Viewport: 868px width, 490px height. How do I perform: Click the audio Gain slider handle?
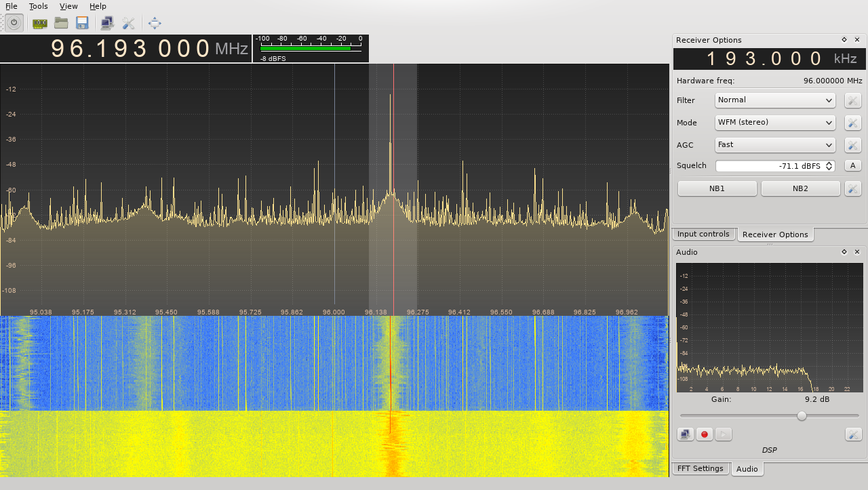click(802, 415)
